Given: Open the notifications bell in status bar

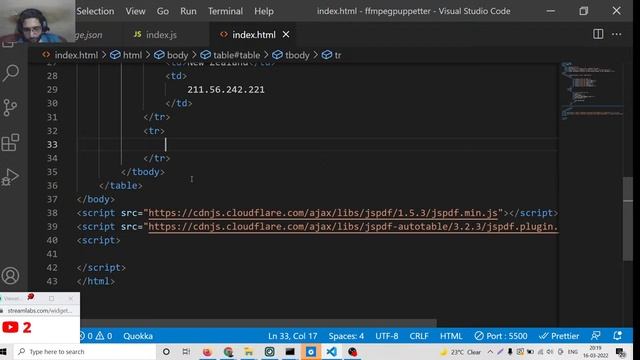Looking at the screenshot, I should [x=617, y=336].
